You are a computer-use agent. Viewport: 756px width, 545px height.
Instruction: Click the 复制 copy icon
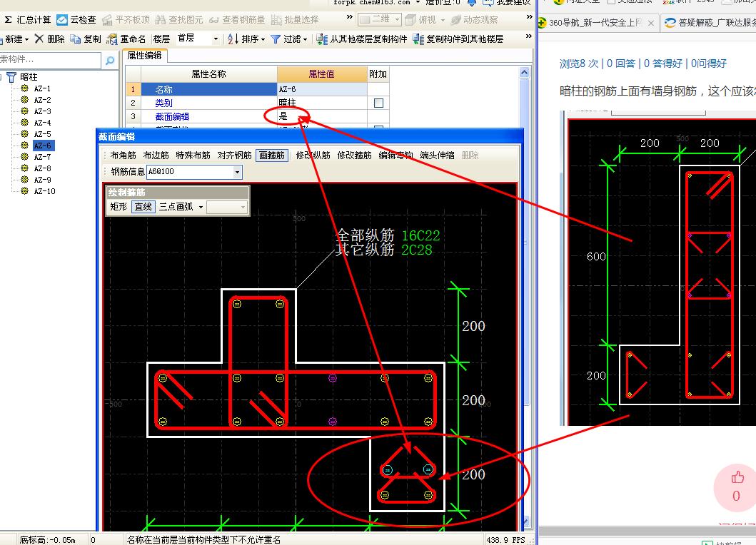(x=75, y=39)
